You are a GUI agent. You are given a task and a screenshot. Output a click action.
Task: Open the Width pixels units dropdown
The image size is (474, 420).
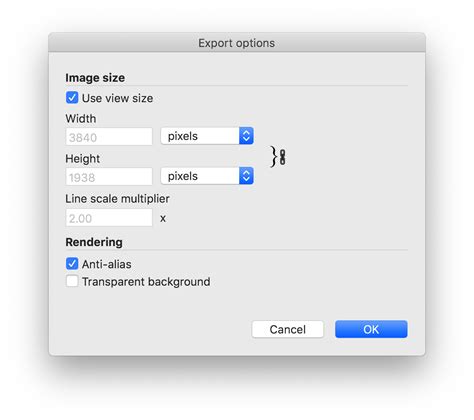(207, 136)
